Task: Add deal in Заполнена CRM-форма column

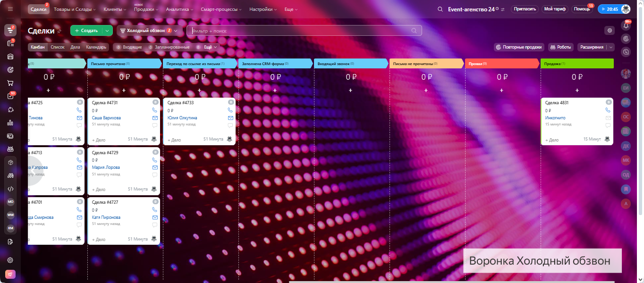Action: click(275, 90)
